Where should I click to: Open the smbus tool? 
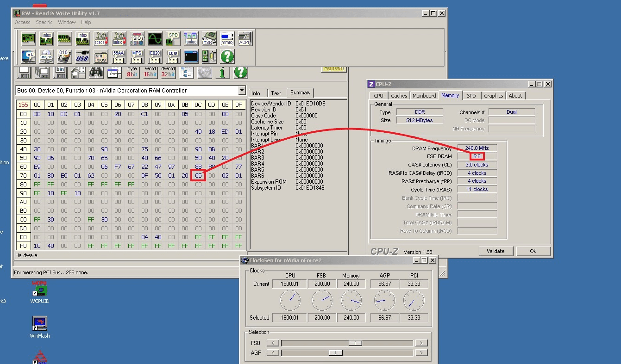tap(191, 39)
